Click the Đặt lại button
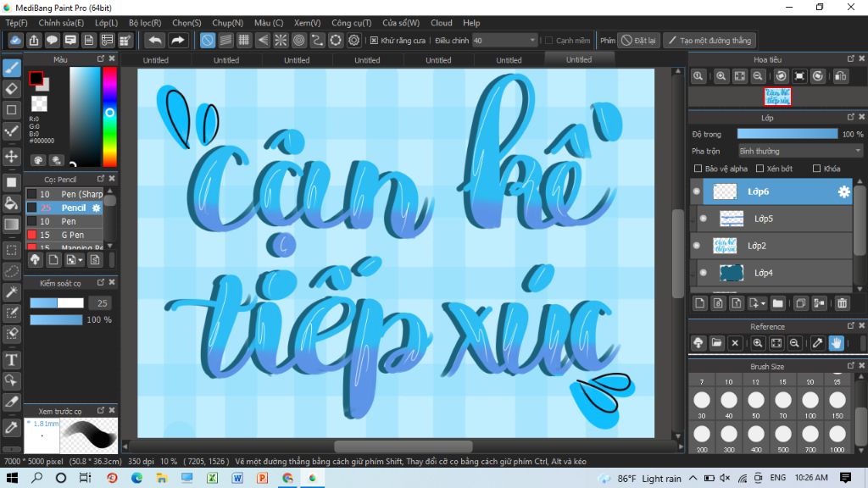The image size is (868, 488). pyautogui.click(x=639, y=41)
